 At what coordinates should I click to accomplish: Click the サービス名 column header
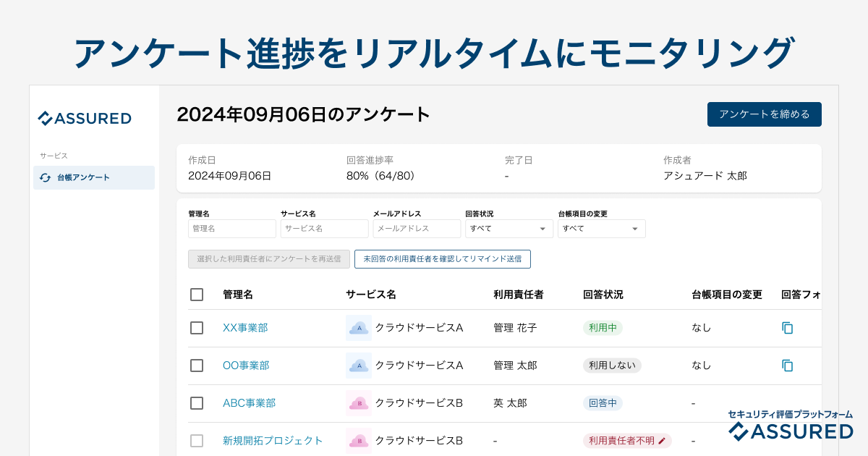371,295
